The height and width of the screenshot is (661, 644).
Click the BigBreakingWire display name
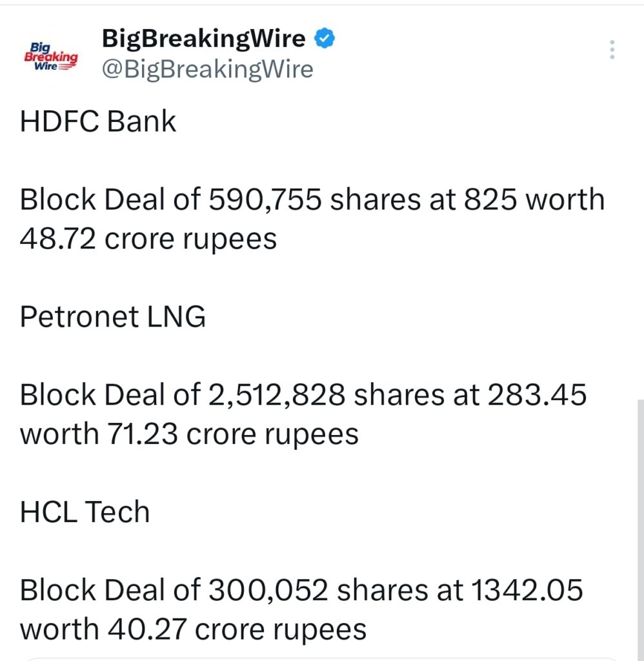coord(203,38)
